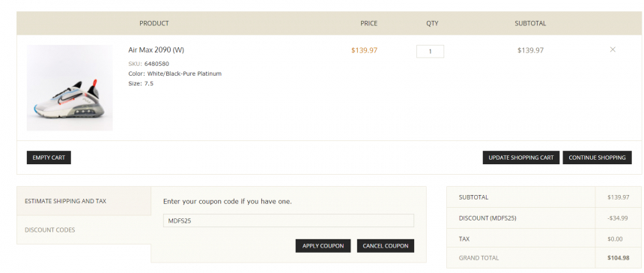Remove Air Max 2090 item with X icon
This screenshot has height=273, width=644.
point(613,49)
